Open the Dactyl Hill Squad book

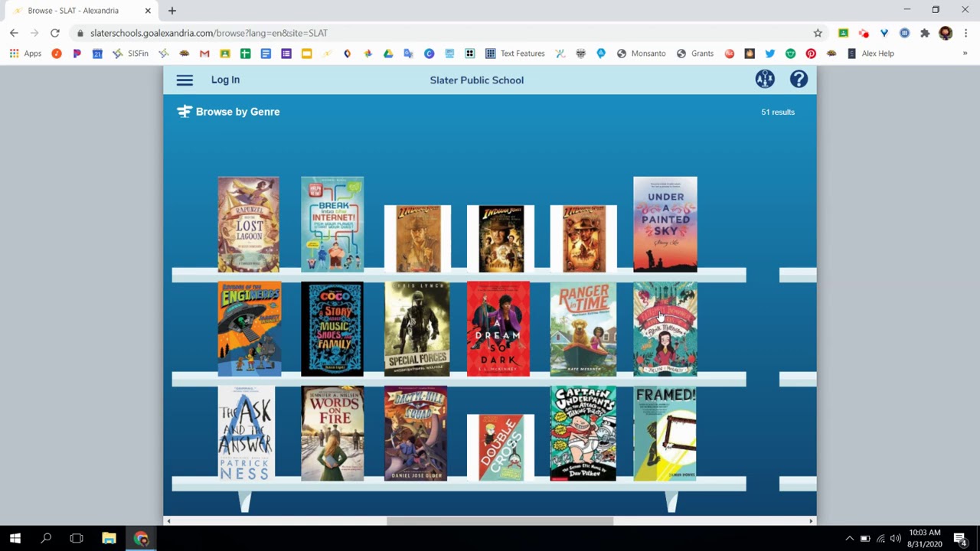416,433
